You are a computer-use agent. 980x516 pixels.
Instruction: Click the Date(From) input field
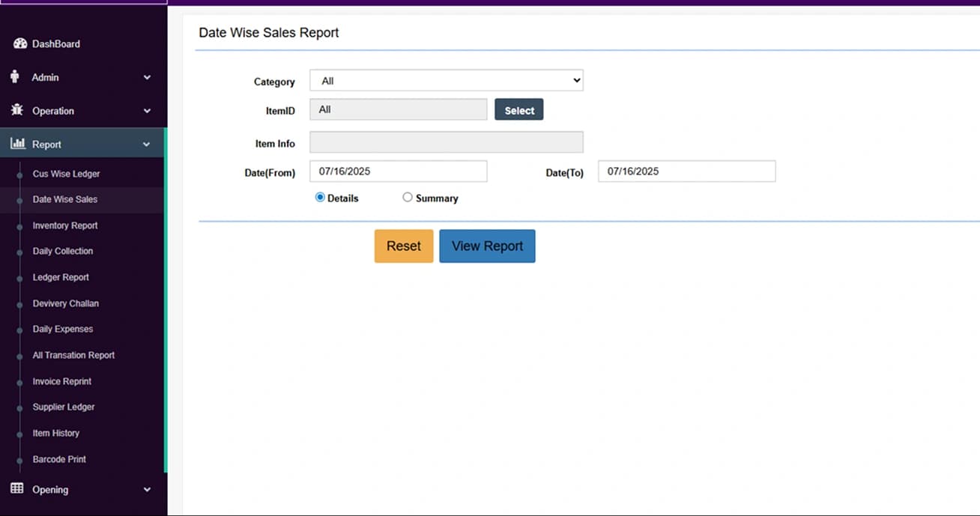click(x=398, y=172)
